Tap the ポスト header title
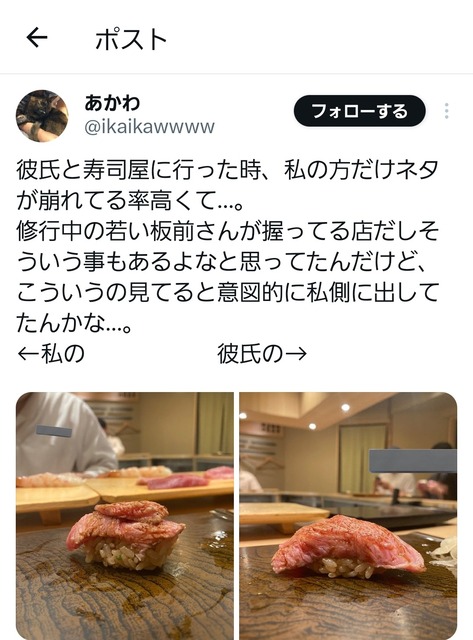The image size is (473, 640). tap(131, 40)
